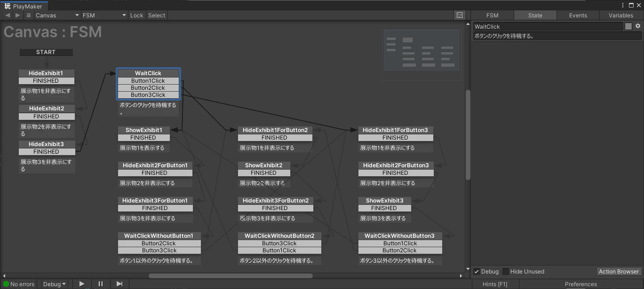Click Button1Click transition on WaitClickWithoutButton3

coord(400,243)
